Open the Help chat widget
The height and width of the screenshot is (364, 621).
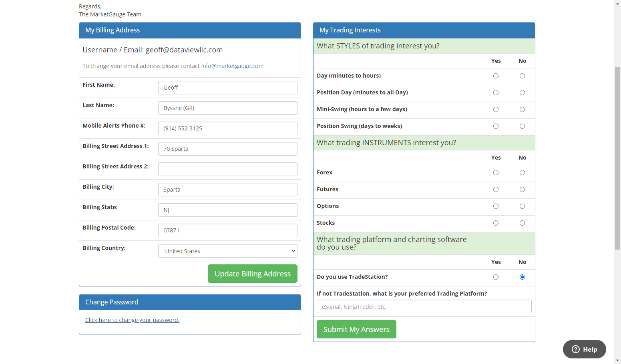click(584, 349)
